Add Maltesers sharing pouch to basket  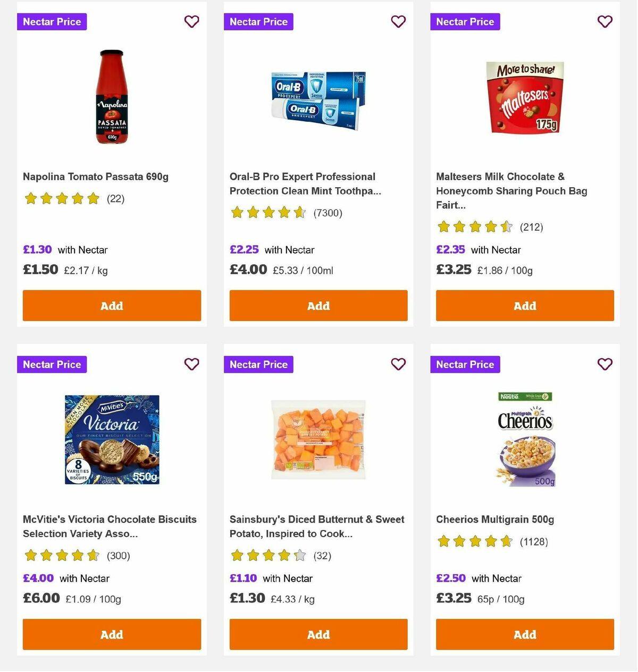tap(525, 306)
